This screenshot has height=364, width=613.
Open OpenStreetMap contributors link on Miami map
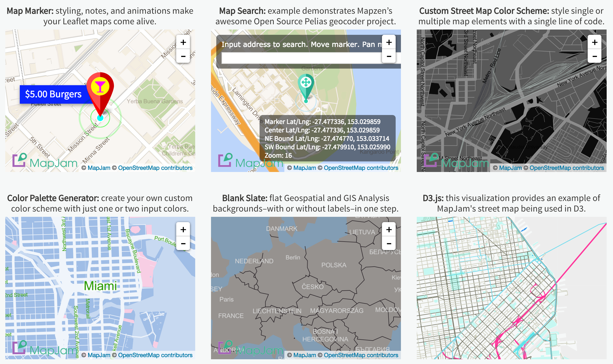click(155, 355)
